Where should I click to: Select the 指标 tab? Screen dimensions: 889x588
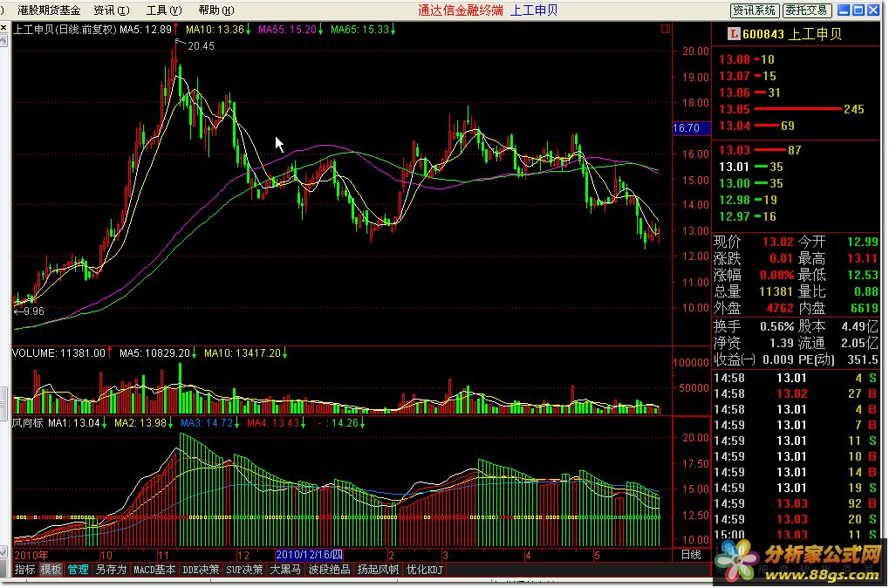pos(25,570)
